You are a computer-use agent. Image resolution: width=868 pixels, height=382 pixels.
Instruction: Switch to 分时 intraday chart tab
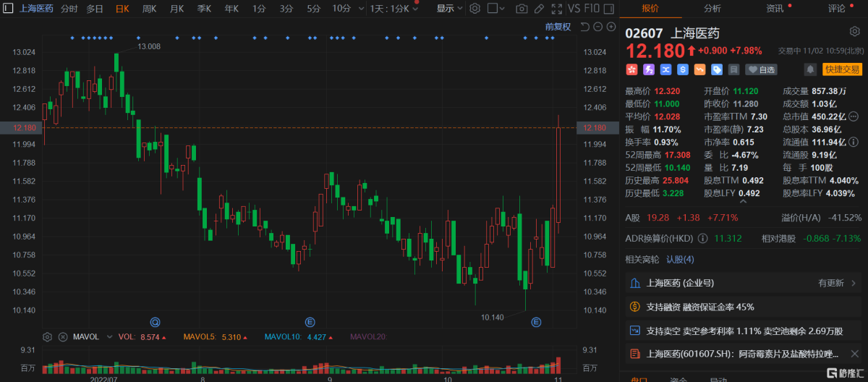click(x=69, y=9)
